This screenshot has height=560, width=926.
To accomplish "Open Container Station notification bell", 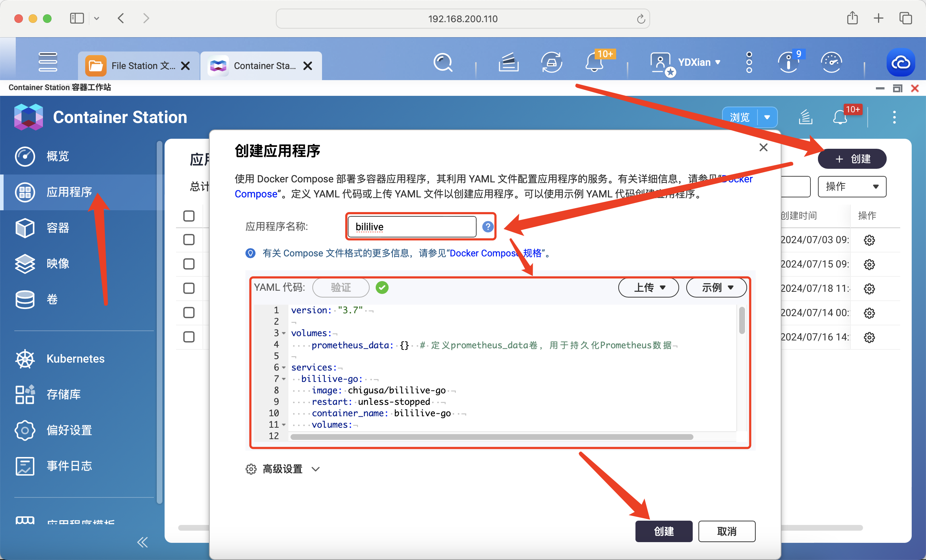I will pos(839,118).
